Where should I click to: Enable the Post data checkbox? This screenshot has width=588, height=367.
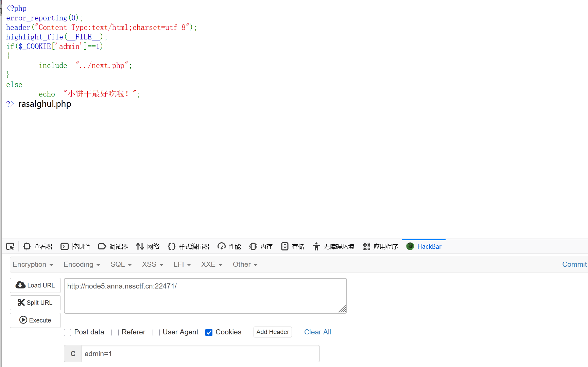[68, 332]
